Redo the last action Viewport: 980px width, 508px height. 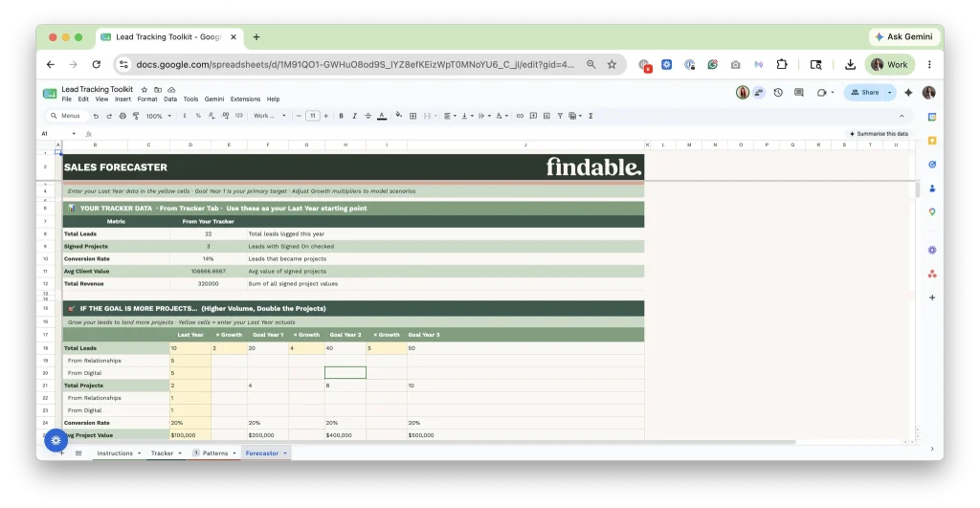(109, 116)
